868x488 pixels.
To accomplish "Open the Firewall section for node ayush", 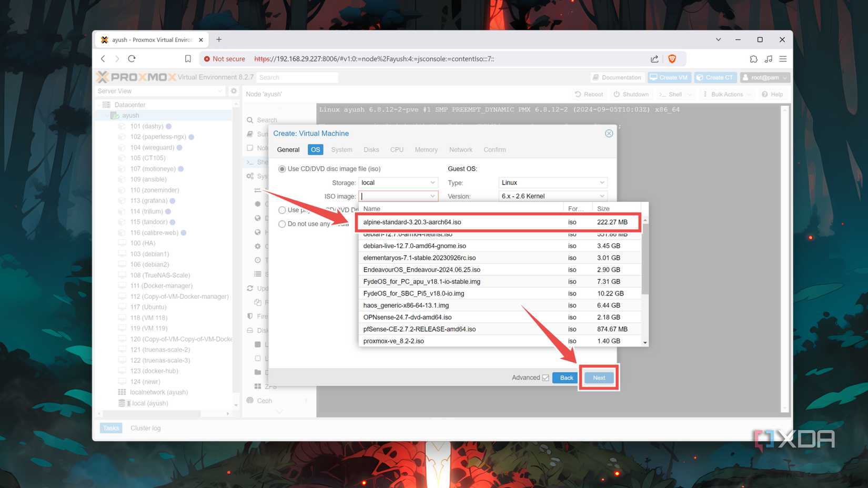I will (x=263, y=316).
